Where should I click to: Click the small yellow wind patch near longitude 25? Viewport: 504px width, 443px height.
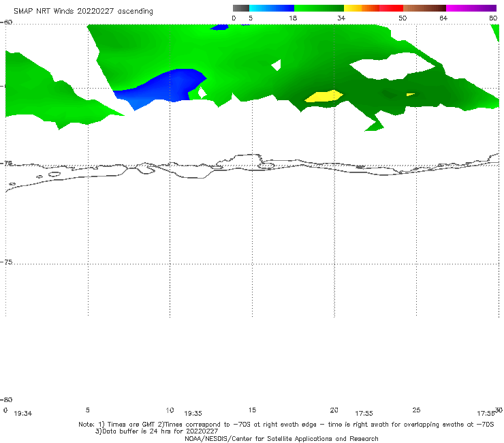[x=411, y=95]
